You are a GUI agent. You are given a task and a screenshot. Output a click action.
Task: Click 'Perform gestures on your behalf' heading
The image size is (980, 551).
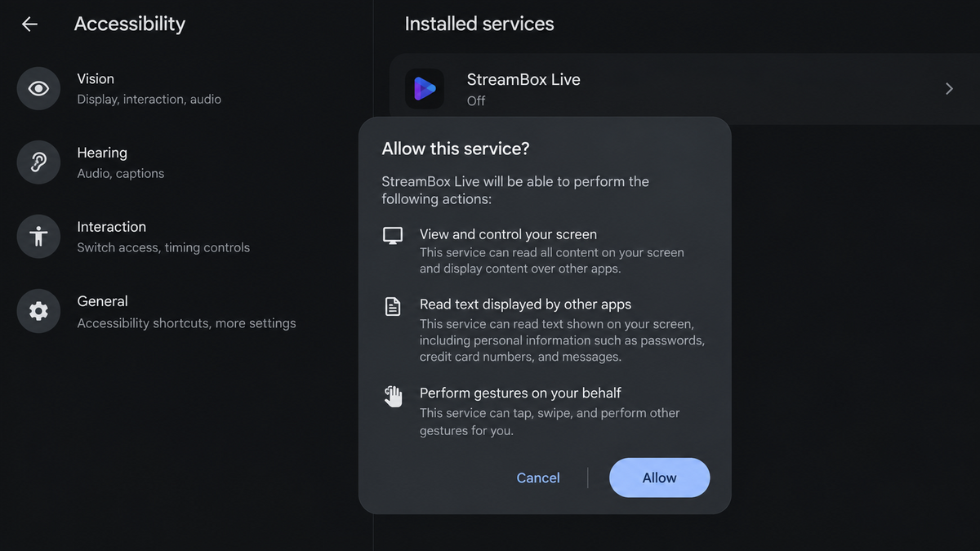tap(520, 393)
